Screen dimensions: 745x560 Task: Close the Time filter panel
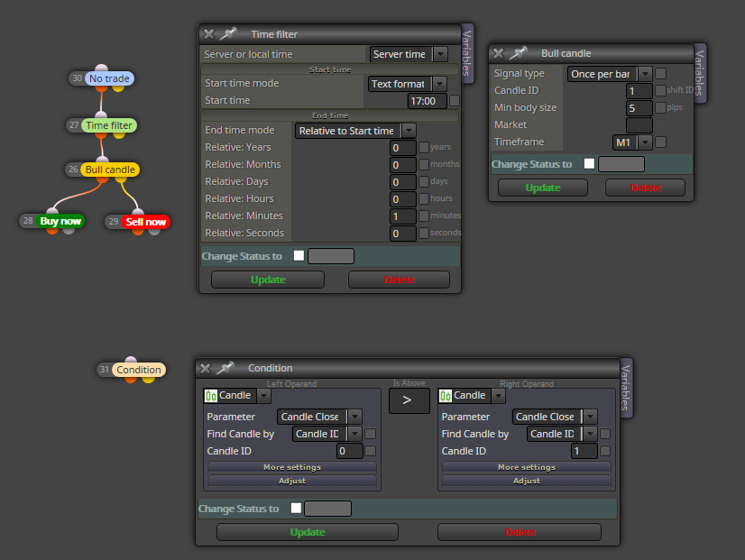point(208,34)
